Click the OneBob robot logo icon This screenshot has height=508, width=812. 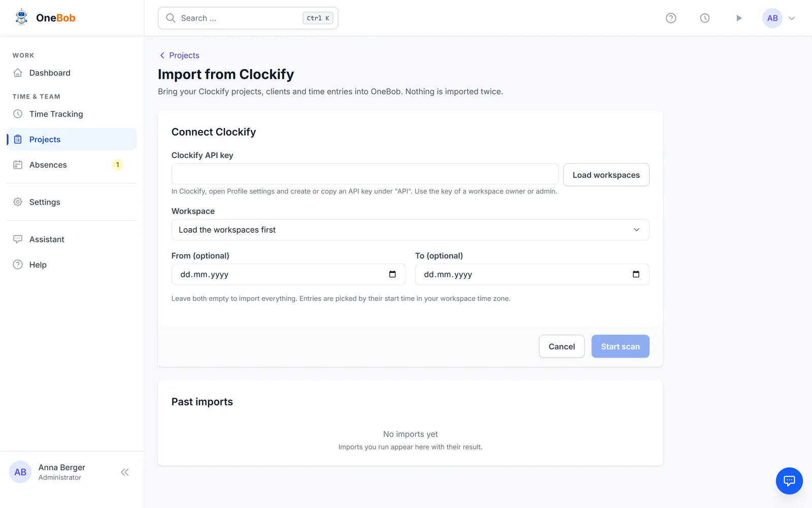[21, 17]
